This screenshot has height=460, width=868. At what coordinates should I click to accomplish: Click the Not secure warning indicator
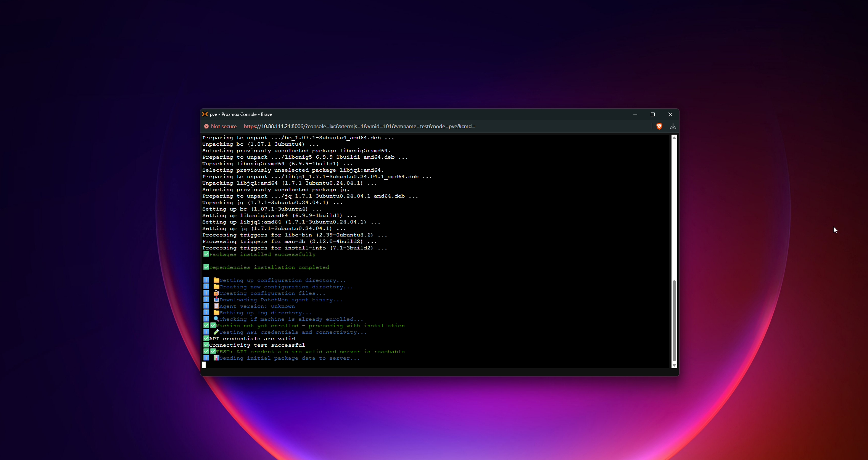(220, 126)
